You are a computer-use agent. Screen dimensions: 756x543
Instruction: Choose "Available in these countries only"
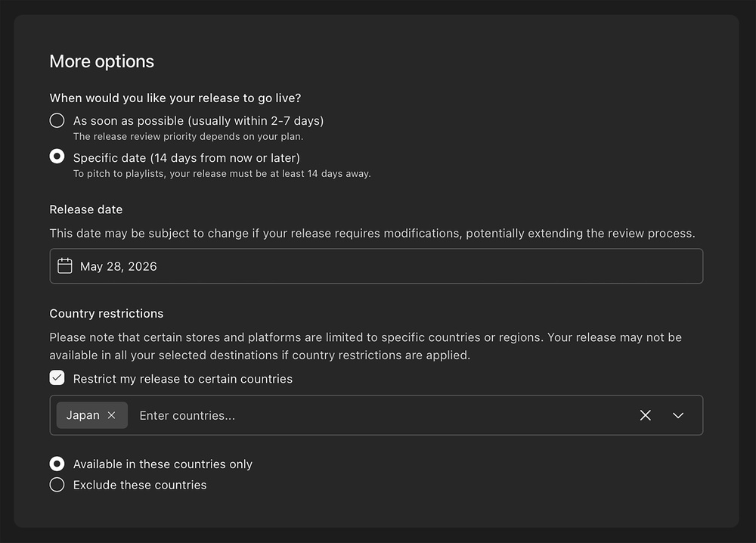(x=57, y=464)
